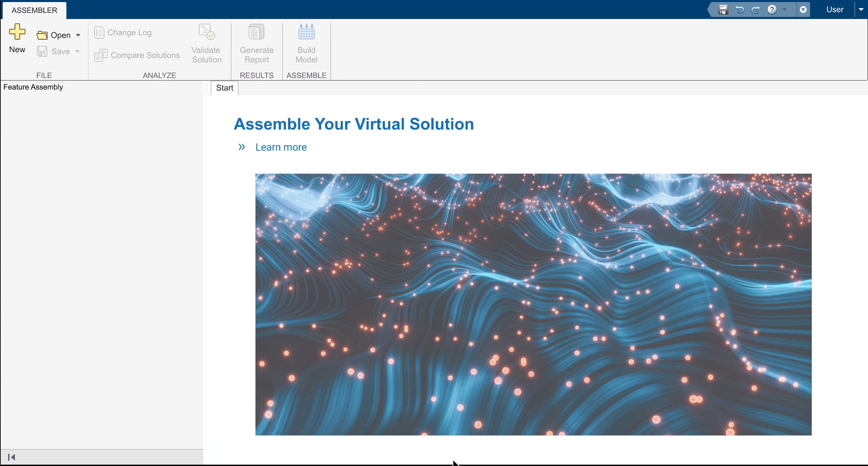Screen dimensions: 868x466
Task: Expand the Save dropdown arrow
Action: pyautogui.click(x=78, y=52)
